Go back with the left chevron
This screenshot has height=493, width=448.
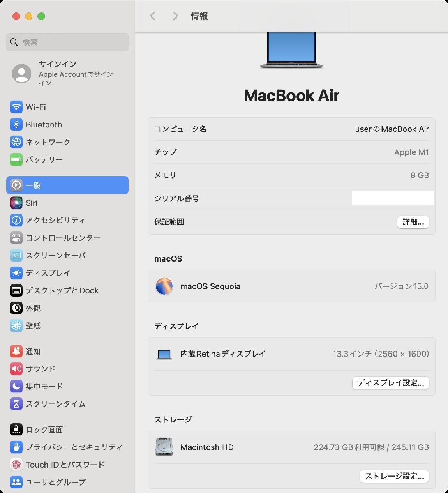click(x=153, y=16)
